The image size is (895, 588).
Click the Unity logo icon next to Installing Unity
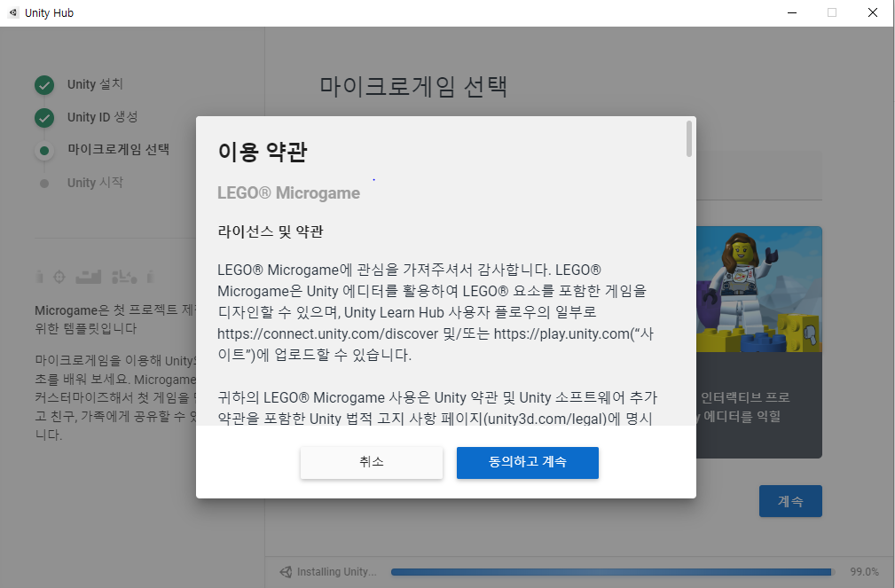coord(286,572)
